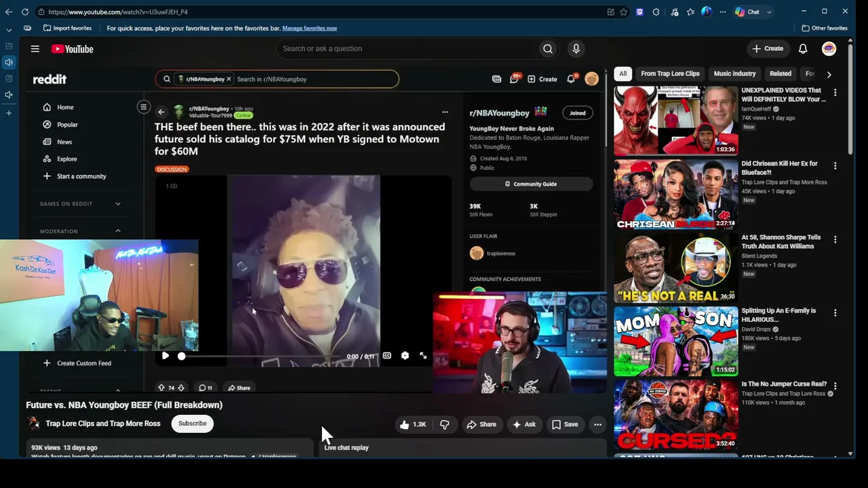Go back in the browser
Screen dimensions: 868x488
pos(9,12)
